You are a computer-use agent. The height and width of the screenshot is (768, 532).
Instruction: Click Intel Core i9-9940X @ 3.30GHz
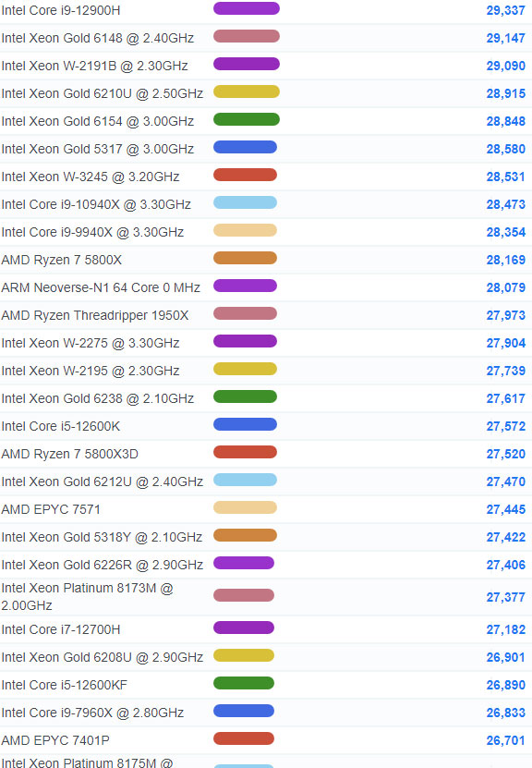click(x=92, y=232)
